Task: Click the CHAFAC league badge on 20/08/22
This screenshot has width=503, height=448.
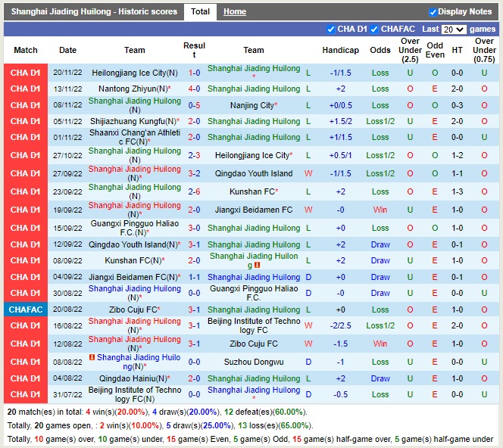Action: (26, 310)
